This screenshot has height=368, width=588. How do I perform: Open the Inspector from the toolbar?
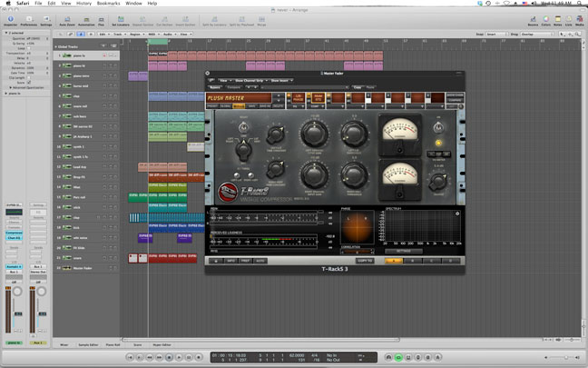(x=11, y=19)
